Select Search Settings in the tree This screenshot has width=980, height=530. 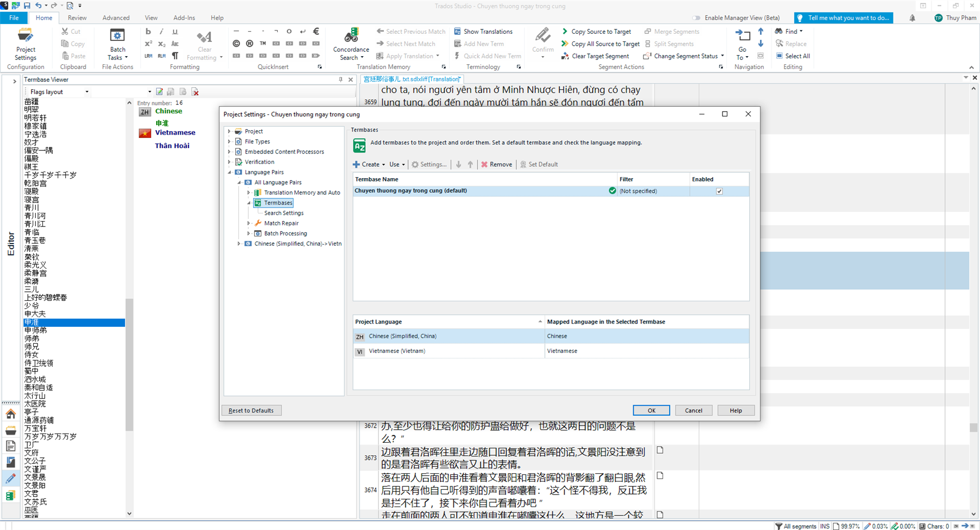284,213
